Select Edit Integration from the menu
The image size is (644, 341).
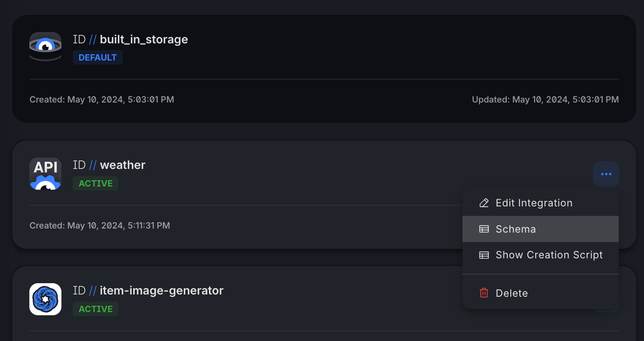click(x=541, y=203)
